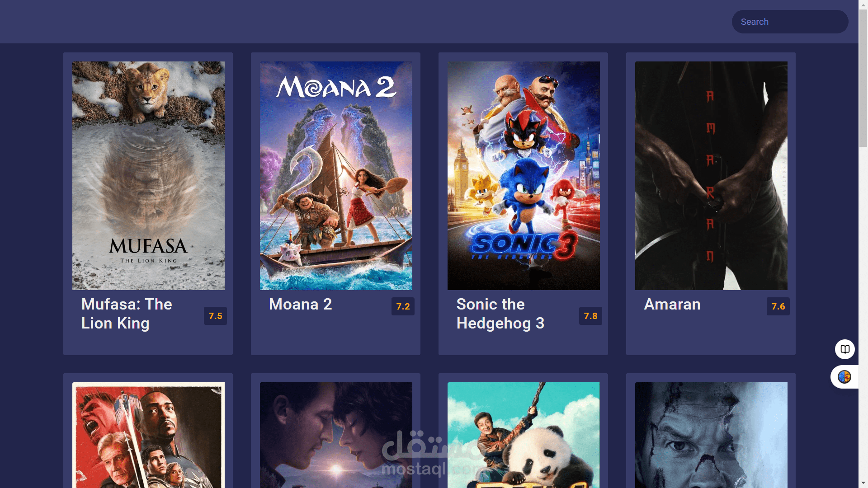868x488 pixels.
Task: Open the scarred man's face poster
Action: pyautogui.click(x=711, y=435)
